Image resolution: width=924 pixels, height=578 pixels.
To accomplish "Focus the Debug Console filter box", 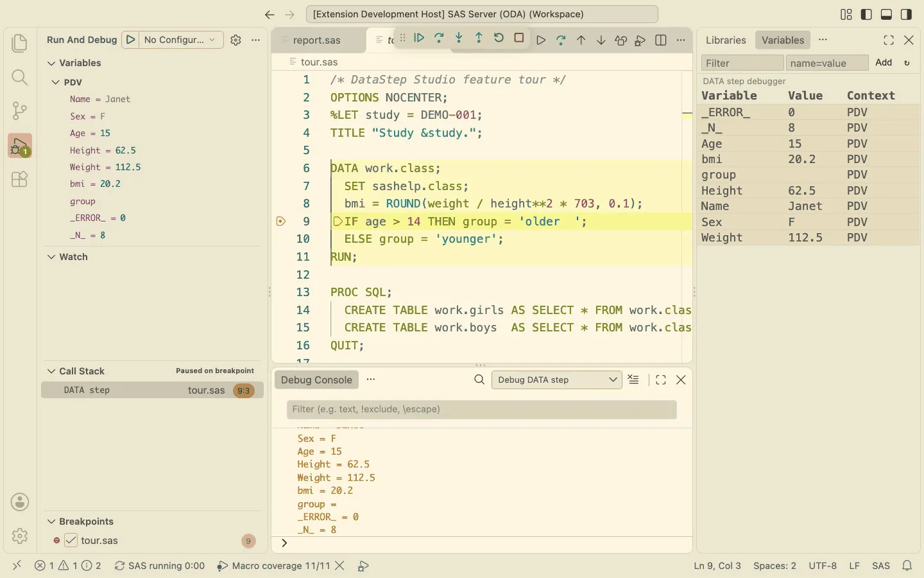I will click(x=481, y=410).
